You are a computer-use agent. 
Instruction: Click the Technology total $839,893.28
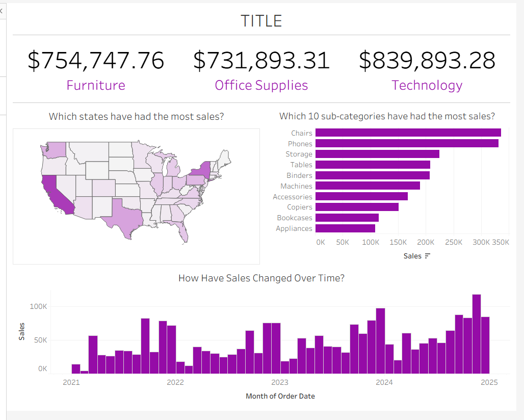427,61
